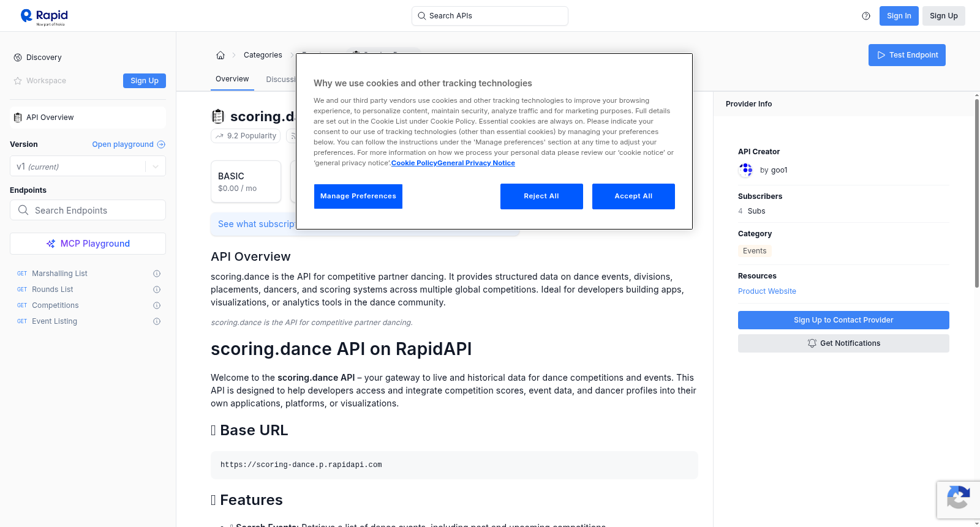Open Event Listing endpoint
This screenshot has width=980, height=527.
tap(55, 321)
